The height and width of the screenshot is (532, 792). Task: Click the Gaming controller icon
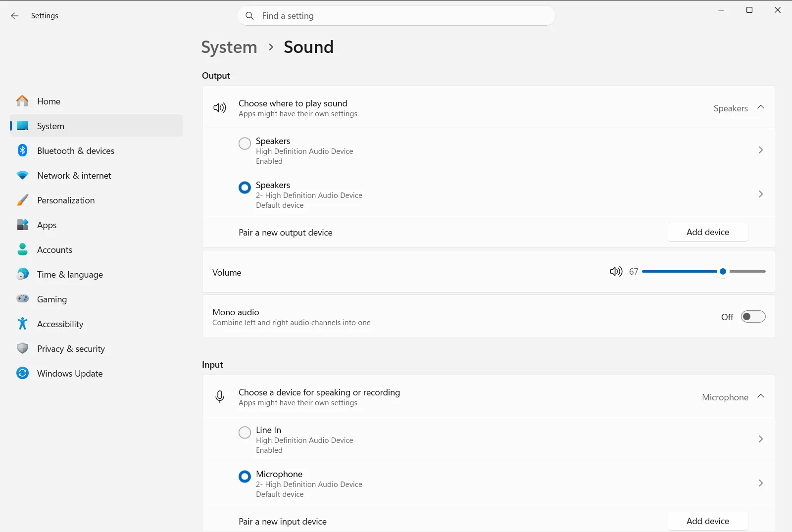[x=22, y=298]
